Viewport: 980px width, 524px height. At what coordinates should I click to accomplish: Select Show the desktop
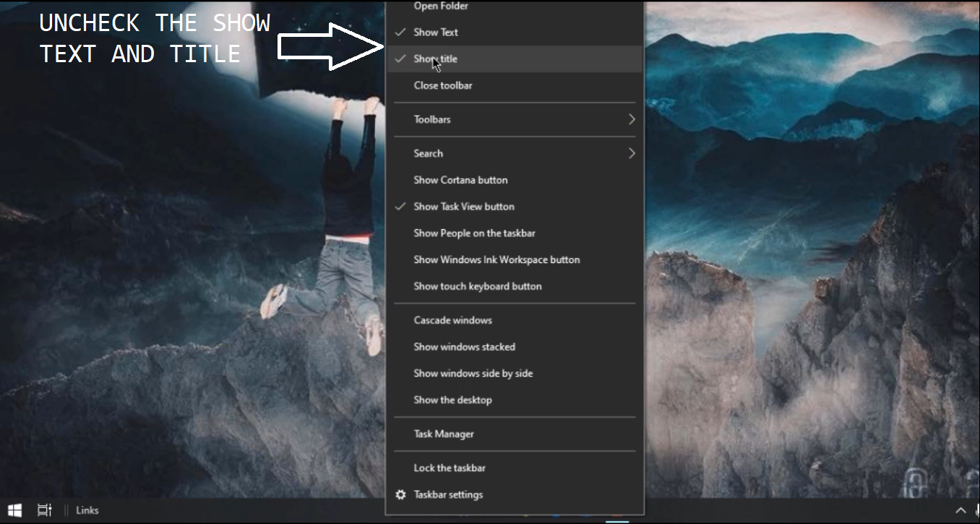point(515,400)
